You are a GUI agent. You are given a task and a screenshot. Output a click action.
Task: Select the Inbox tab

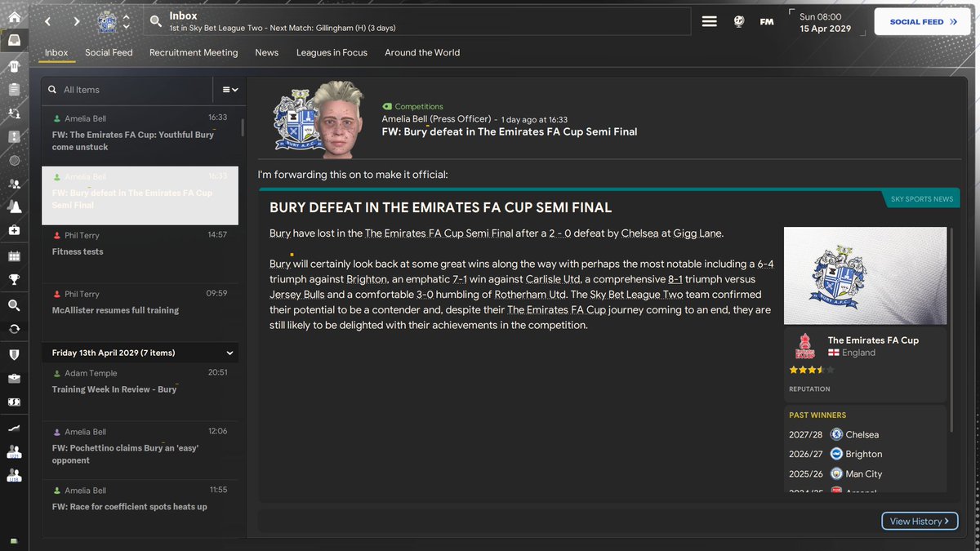[56, 52]
